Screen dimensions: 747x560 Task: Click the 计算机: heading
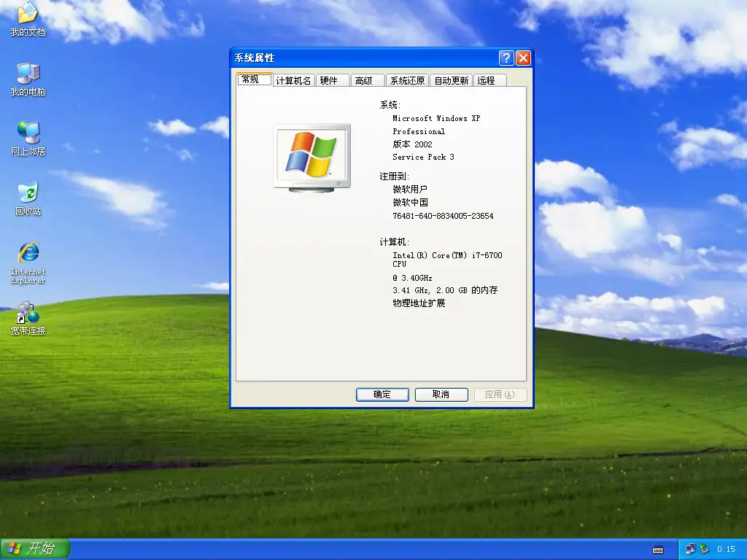click(395, 242)
